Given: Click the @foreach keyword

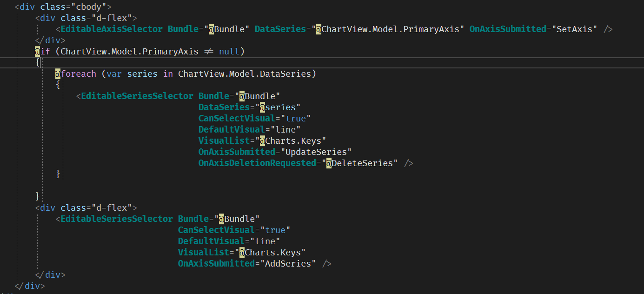Looking at the screenshot, I should click(75, 73).
